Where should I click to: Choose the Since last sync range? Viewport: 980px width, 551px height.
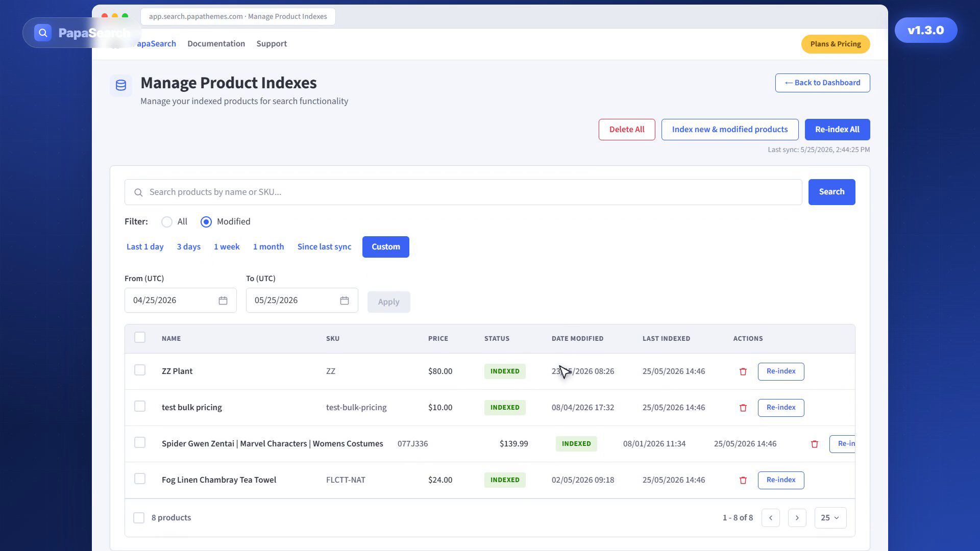pos(325,247)
